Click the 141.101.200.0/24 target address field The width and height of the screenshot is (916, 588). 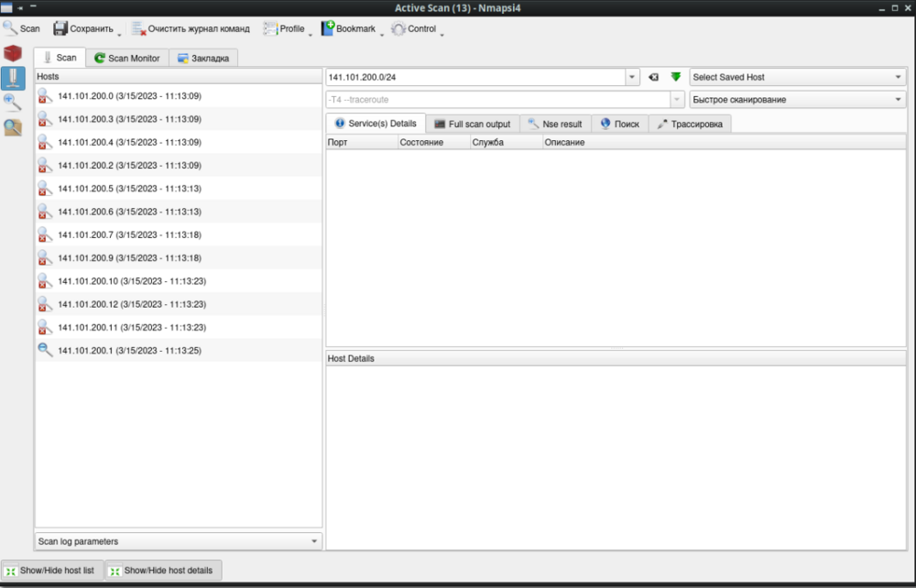point(476,78)
